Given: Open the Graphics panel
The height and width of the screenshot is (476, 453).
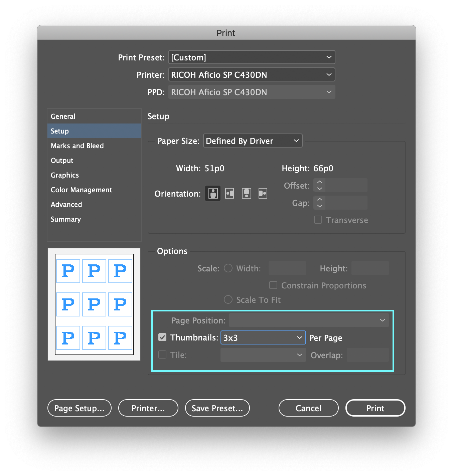Looking at the screenshot, I should click(x=94, y=175).
